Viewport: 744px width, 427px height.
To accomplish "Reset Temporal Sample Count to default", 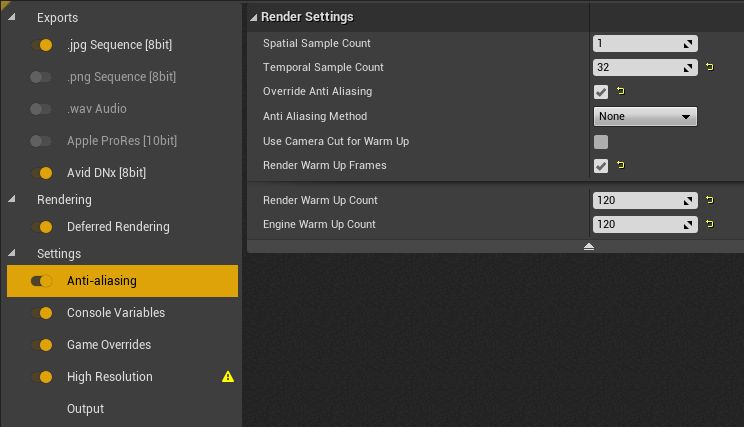I will point(710,67).
